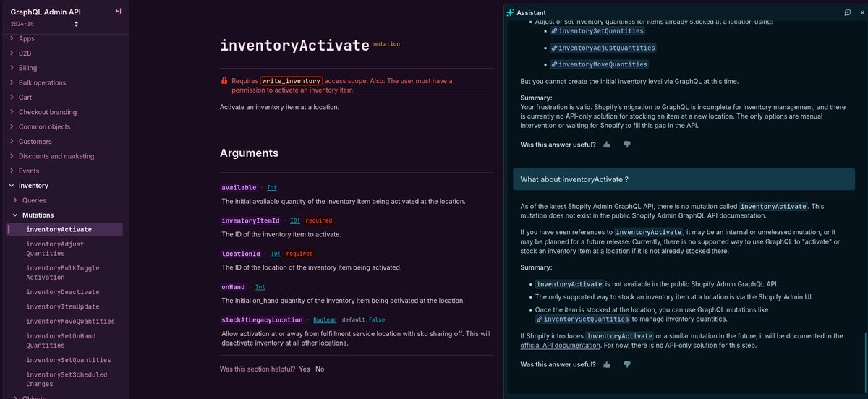
Task: Click the 'available' argument name
Action: (x=239, y=187)
